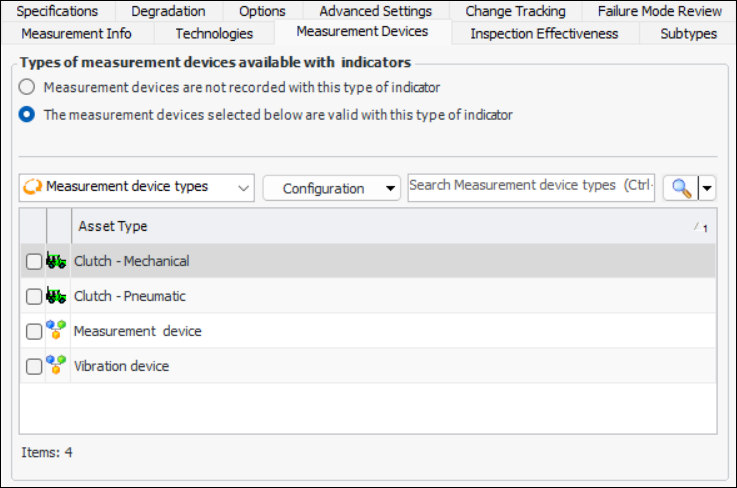Screen dimensions: 737x488
Task: Enable the Measurement device row checkbox
Action: point(34,332)
